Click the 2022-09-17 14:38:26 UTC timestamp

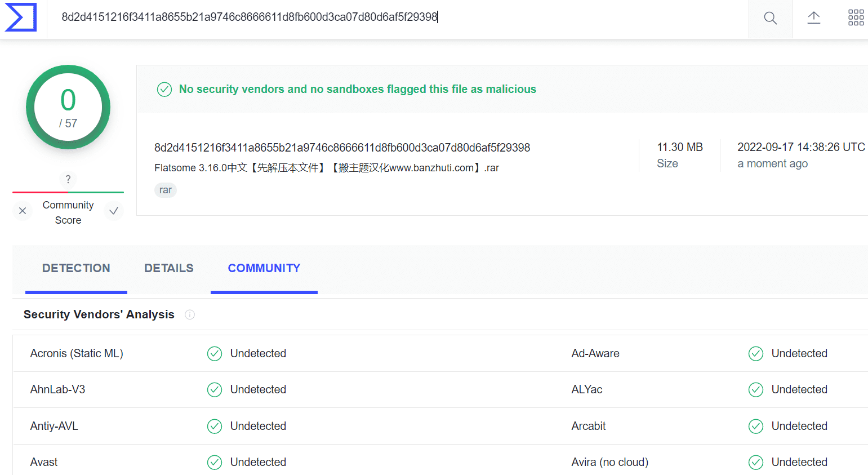[x=801, y=147]
